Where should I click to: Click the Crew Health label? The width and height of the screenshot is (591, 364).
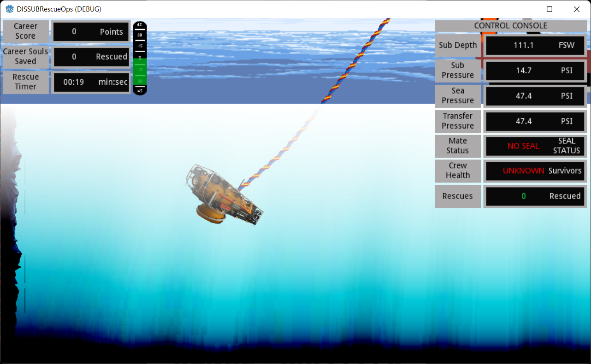point(458,170)
